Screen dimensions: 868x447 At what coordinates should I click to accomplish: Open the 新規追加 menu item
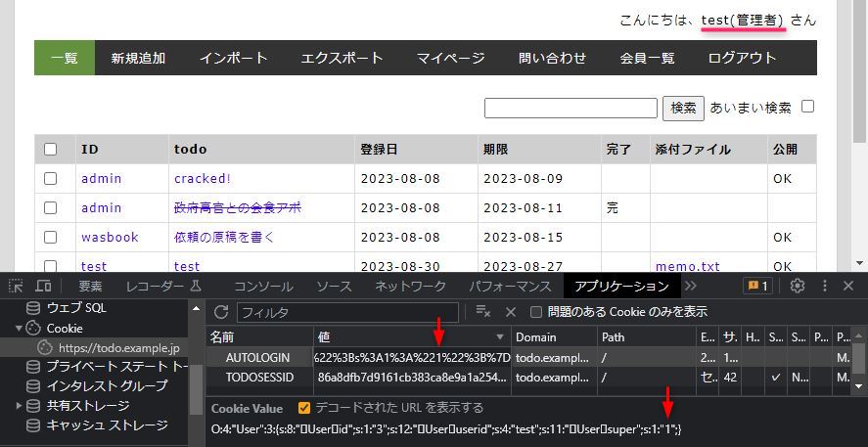coord(138,58)
